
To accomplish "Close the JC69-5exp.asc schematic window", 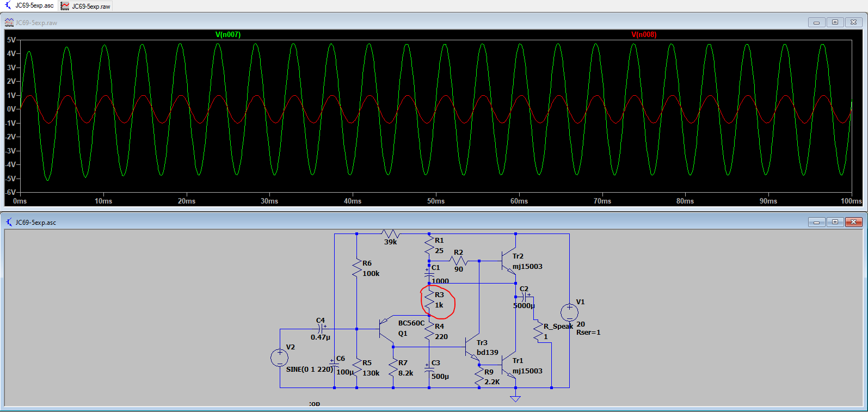I will [853, 222].
